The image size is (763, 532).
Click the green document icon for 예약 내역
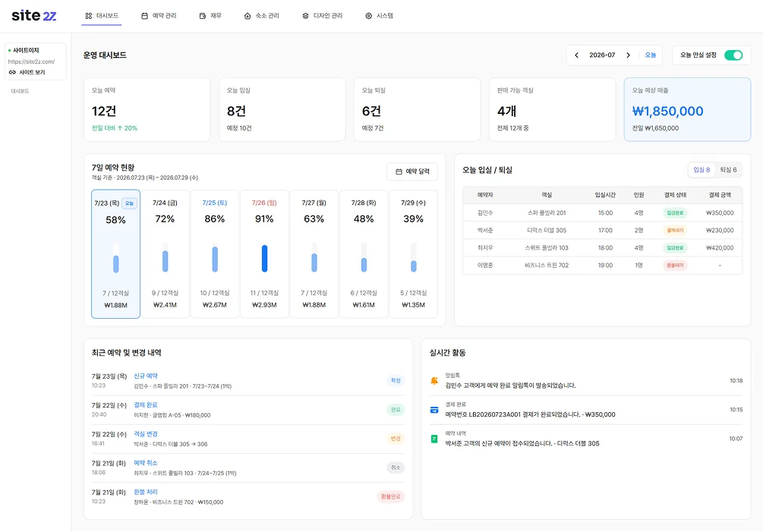pyautogui.click(x=434, y=439)
